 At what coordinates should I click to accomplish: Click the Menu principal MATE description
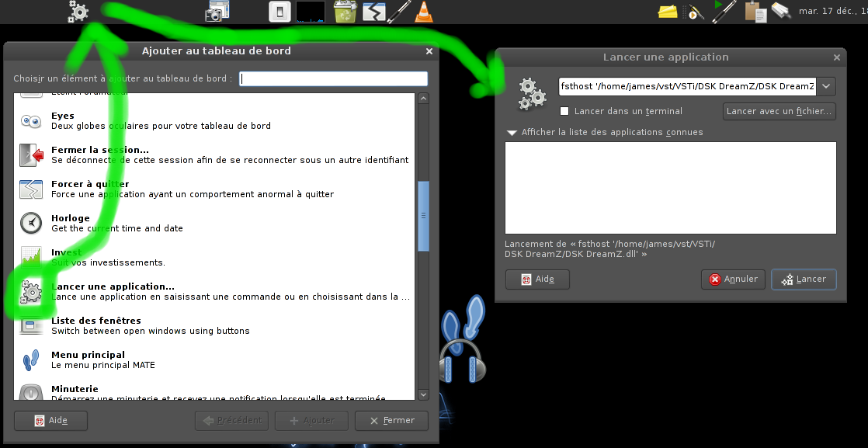[x=103, y=365]
